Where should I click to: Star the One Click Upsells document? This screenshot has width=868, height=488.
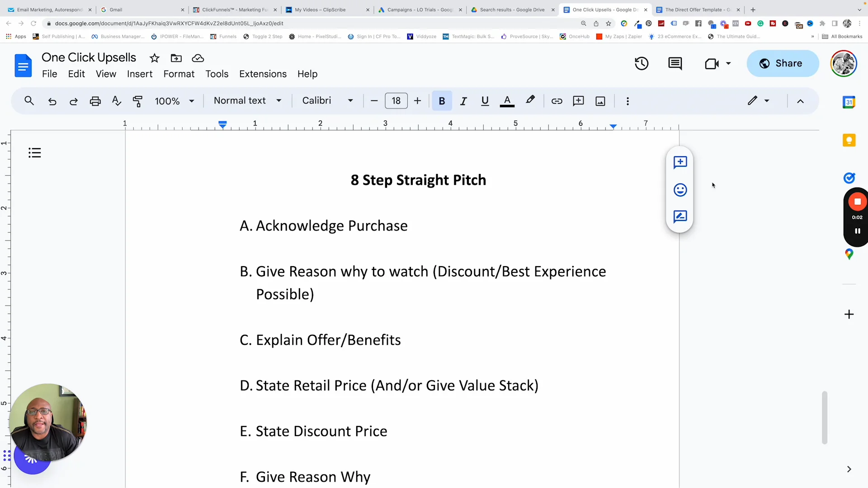point(155,58)
